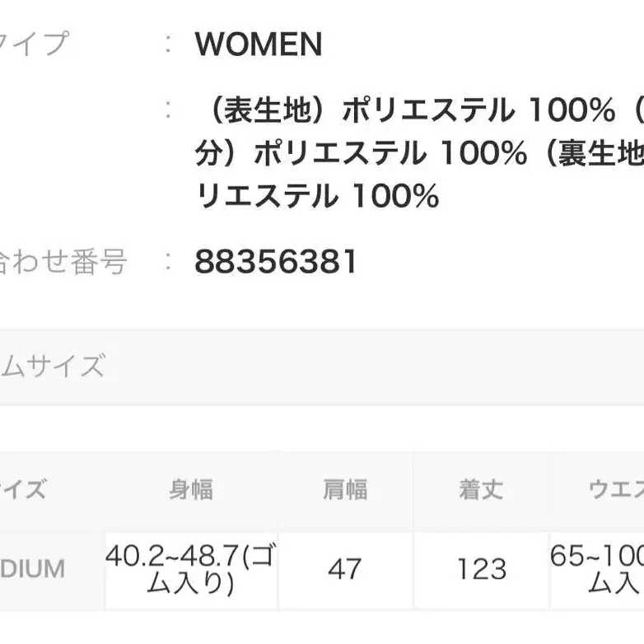Select the 肩幅 column header
644x644 pixels.
click(344, 490)
